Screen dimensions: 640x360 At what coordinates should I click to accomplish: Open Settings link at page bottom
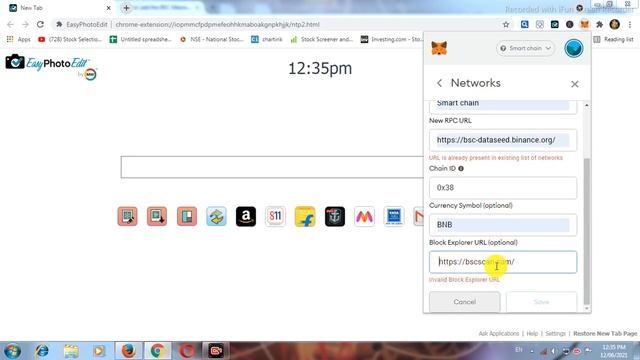[x=556, y=333]
